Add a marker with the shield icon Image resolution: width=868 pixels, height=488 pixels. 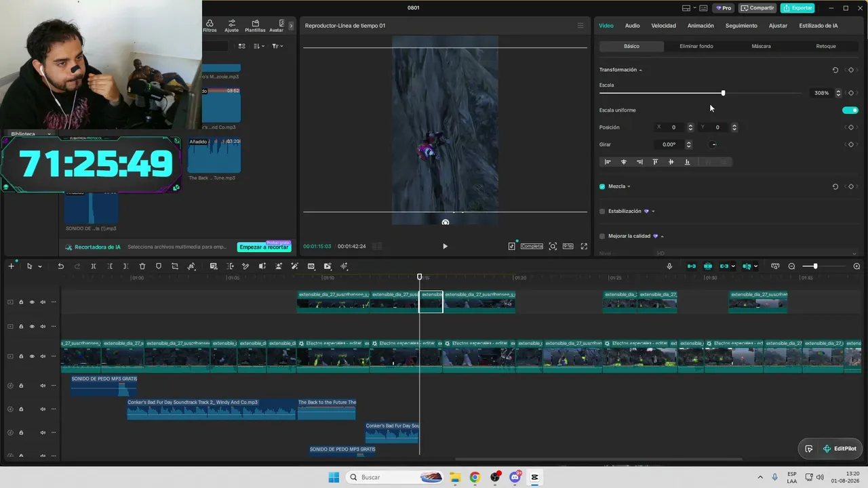[159, 266]
